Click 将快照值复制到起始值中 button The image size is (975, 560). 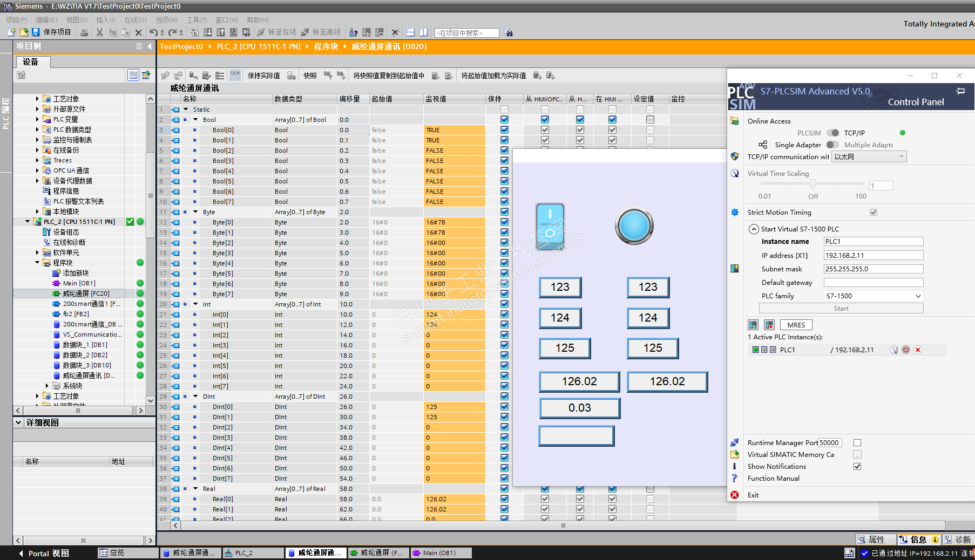[x=389, y=76]
